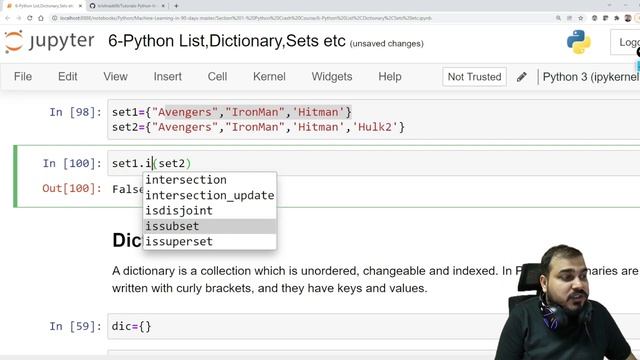
Task: Click the dictionary description paragraph
Action: (x=375, y=280)
